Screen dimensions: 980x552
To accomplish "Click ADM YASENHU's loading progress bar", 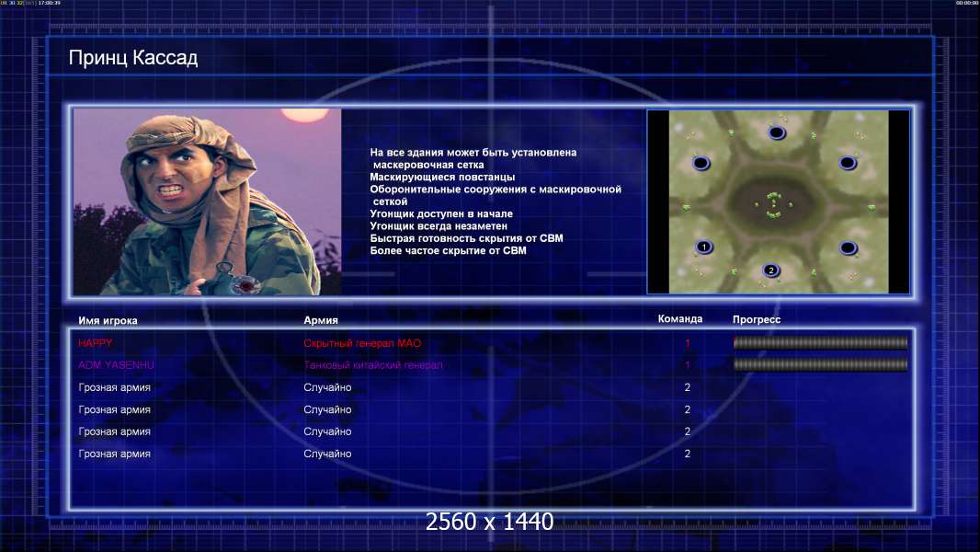I will 820,364.
